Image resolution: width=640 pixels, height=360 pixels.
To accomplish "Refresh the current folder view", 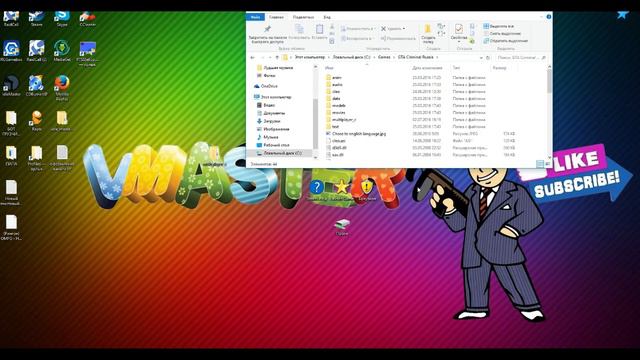I will coord(488,58).
